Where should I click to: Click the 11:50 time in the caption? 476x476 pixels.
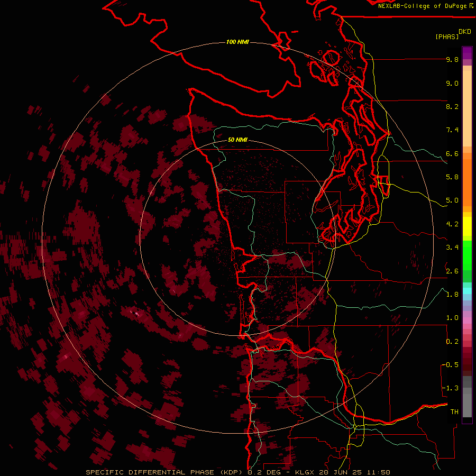point(378,472)
